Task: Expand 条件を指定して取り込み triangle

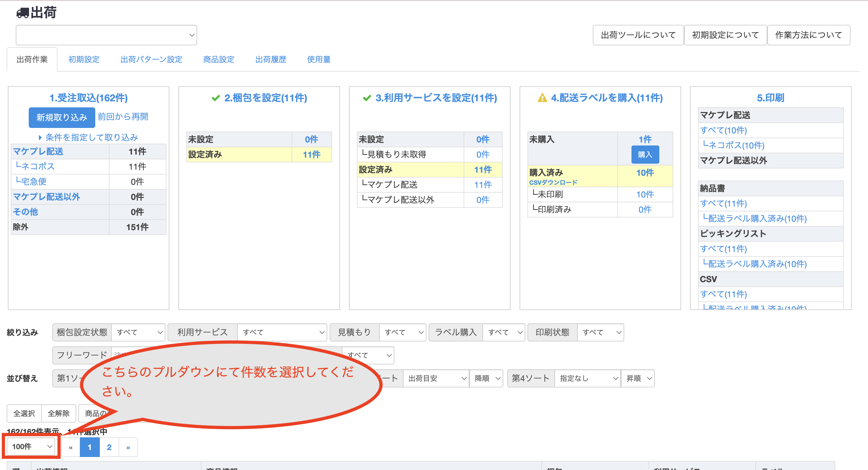Action: (40, 138)
